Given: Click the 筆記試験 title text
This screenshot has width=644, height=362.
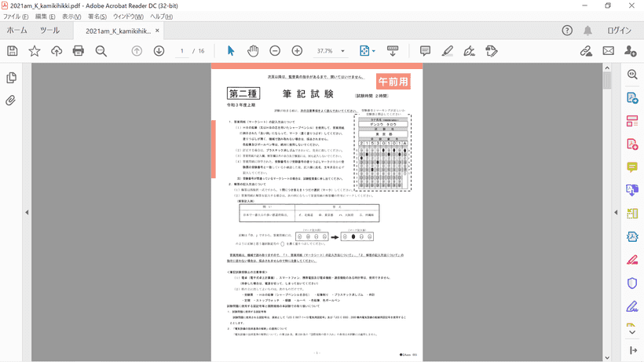Looking at the screenshot, I should (308, 94).
